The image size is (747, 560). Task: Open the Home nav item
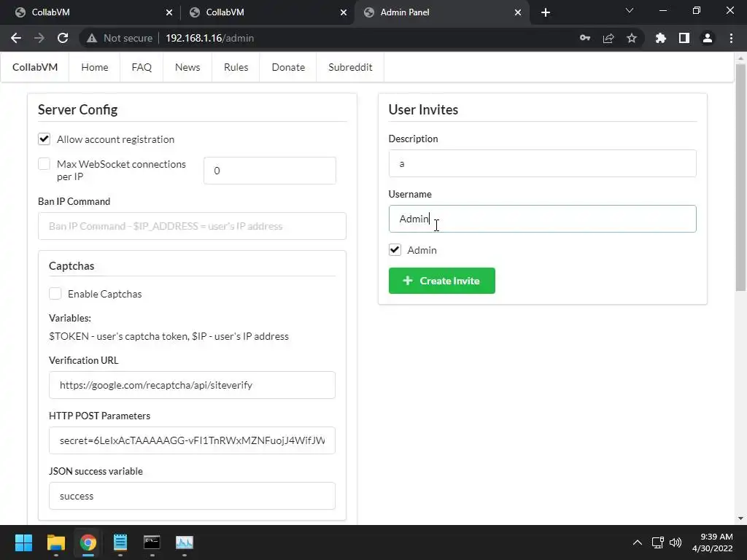tap(94, 67)
